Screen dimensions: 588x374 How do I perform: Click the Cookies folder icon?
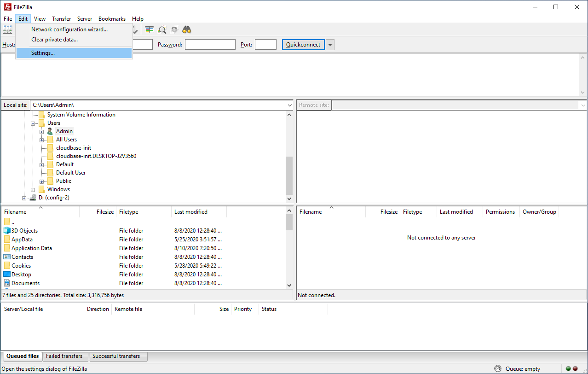tap(7, 266)
